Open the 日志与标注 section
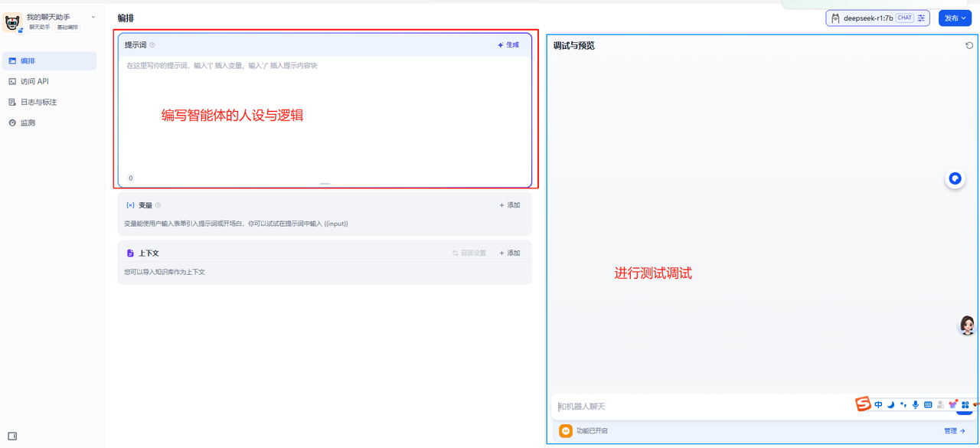 coord(38,102)
